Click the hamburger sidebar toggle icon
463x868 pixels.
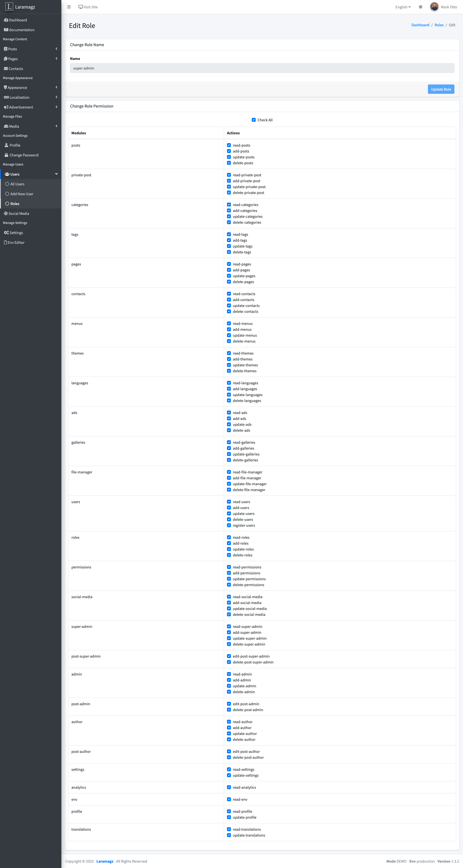point(69,7)
